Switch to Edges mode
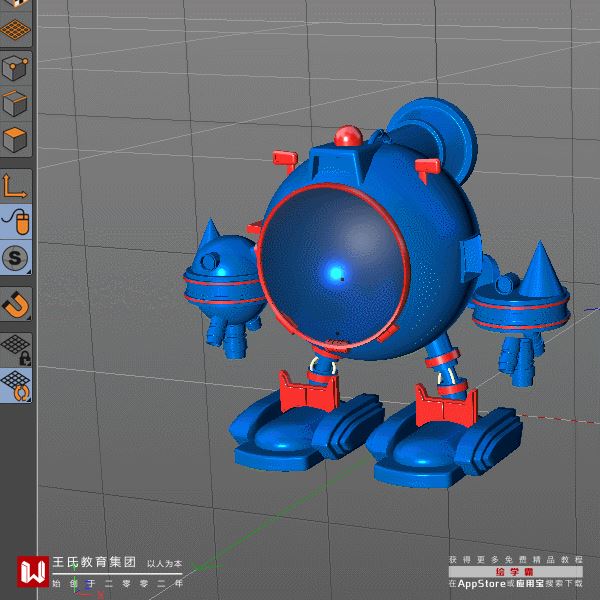Image resolution: width=600 pixels, height=600 pixels. [15, 103]
